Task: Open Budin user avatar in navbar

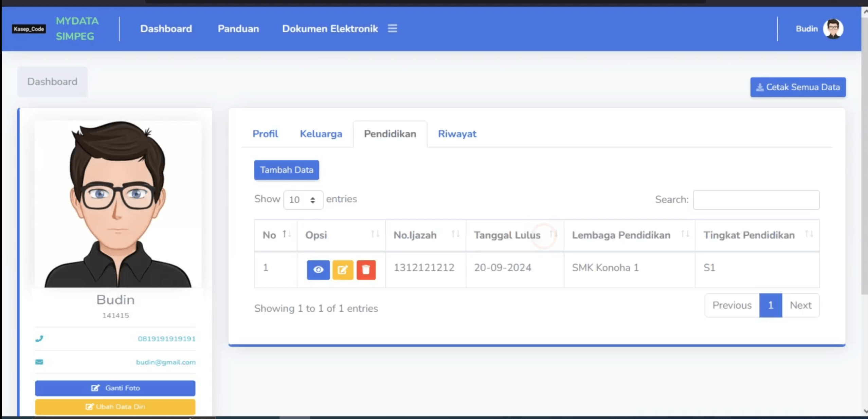Action: click(833, 29)
